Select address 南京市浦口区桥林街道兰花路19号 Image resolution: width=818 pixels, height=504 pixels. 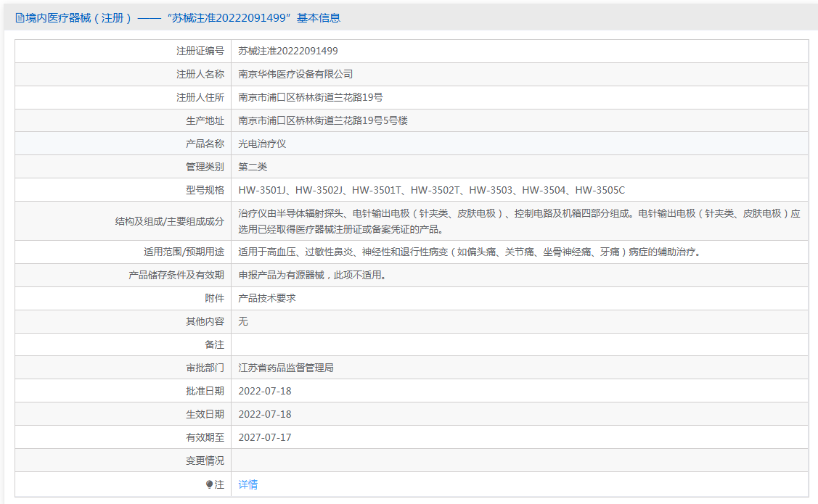coord(311,97)
